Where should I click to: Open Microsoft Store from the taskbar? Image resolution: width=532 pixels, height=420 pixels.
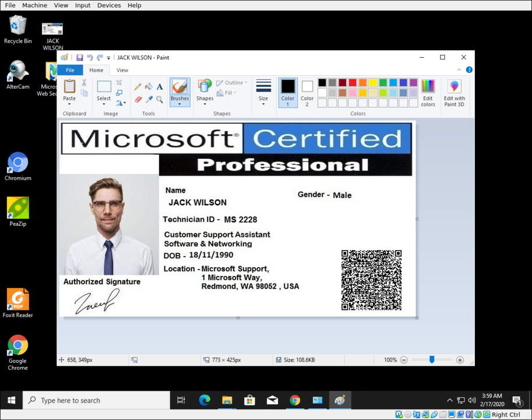click(249, 400)
